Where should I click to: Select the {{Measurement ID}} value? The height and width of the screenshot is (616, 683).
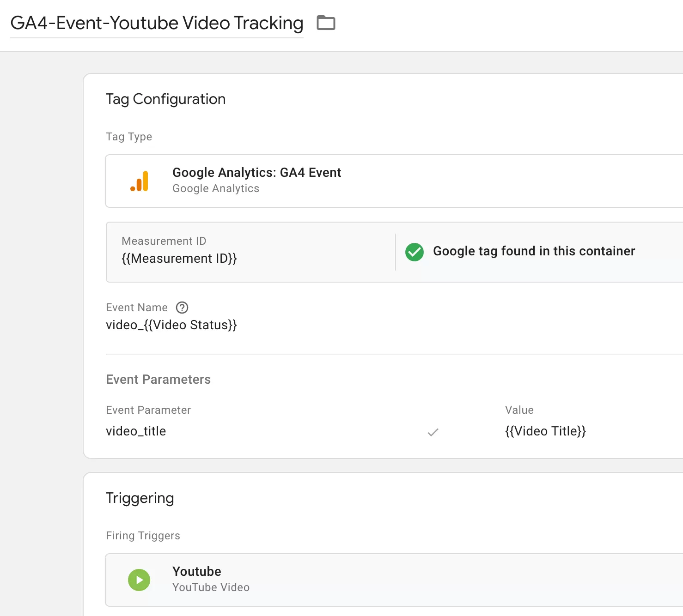179,259
